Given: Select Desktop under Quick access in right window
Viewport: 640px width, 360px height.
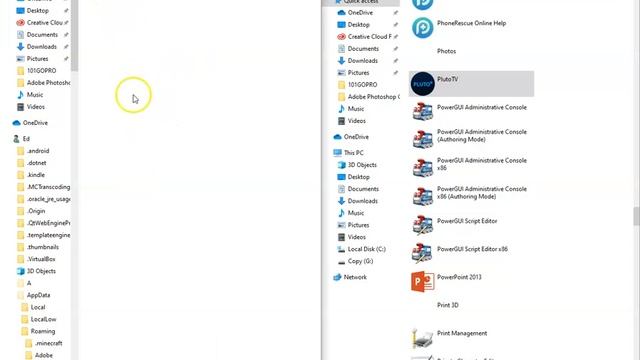Looking at the screenshot, I should [x=358, y=25].
